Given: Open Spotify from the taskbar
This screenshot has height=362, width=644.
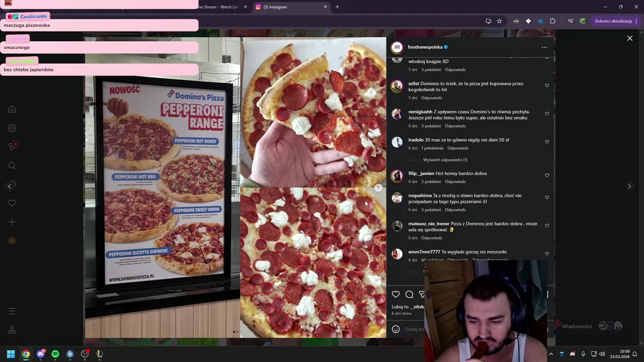Looking at the screenshot, I should 55,354.
